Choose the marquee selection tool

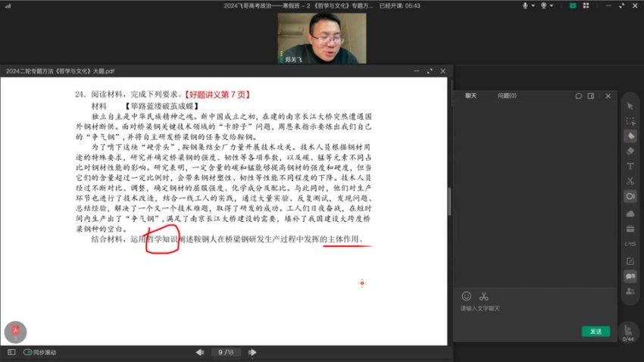coord(630,121)
